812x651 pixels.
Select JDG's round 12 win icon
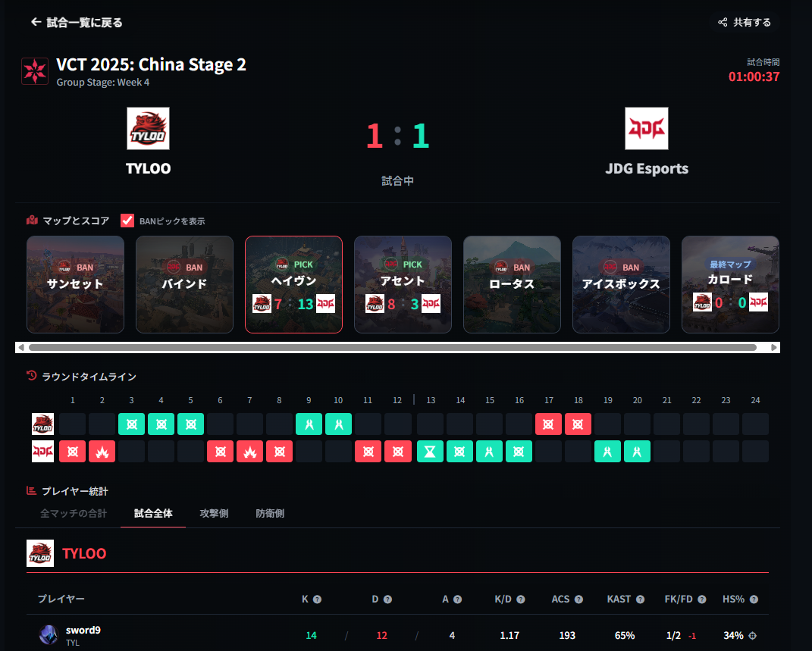click(398, 452)
